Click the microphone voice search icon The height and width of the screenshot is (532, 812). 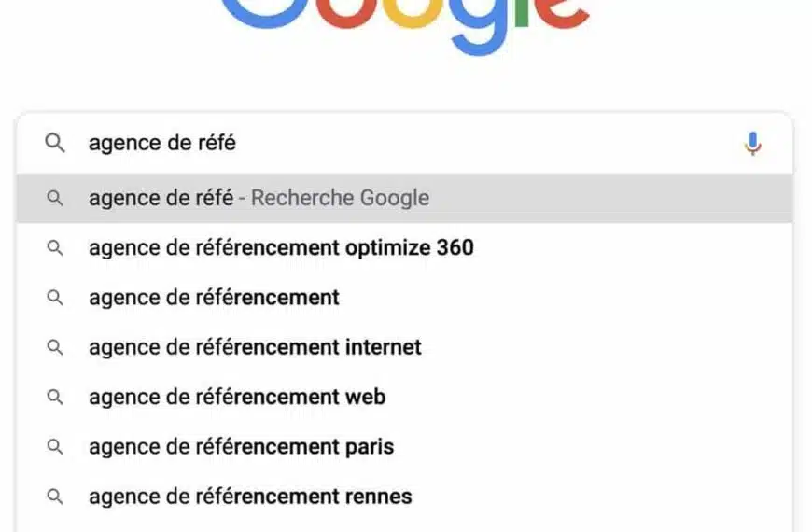[x=753, y=144]
